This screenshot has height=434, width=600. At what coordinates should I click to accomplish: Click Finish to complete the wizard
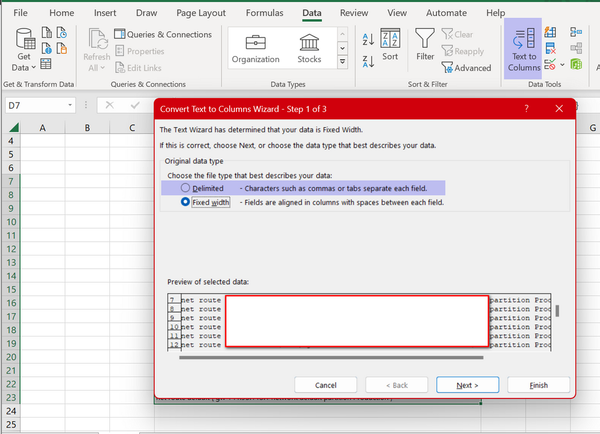(538, 385)
